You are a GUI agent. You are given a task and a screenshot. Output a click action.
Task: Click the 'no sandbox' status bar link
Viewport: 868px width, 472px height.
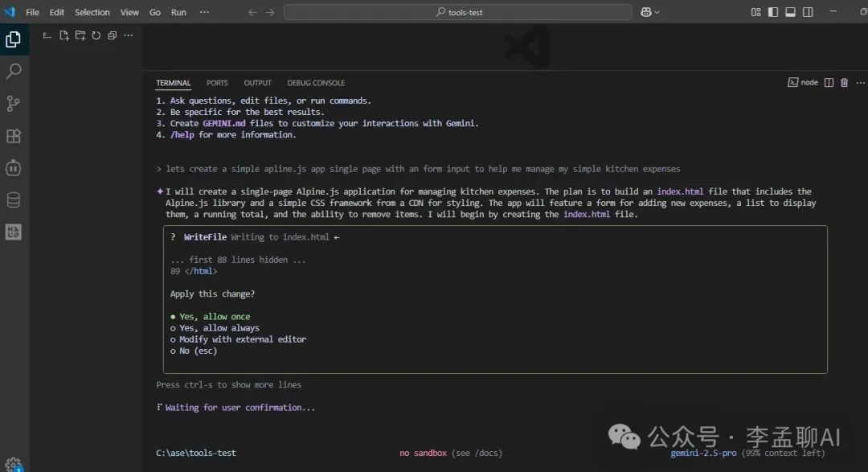pos(423,453)
